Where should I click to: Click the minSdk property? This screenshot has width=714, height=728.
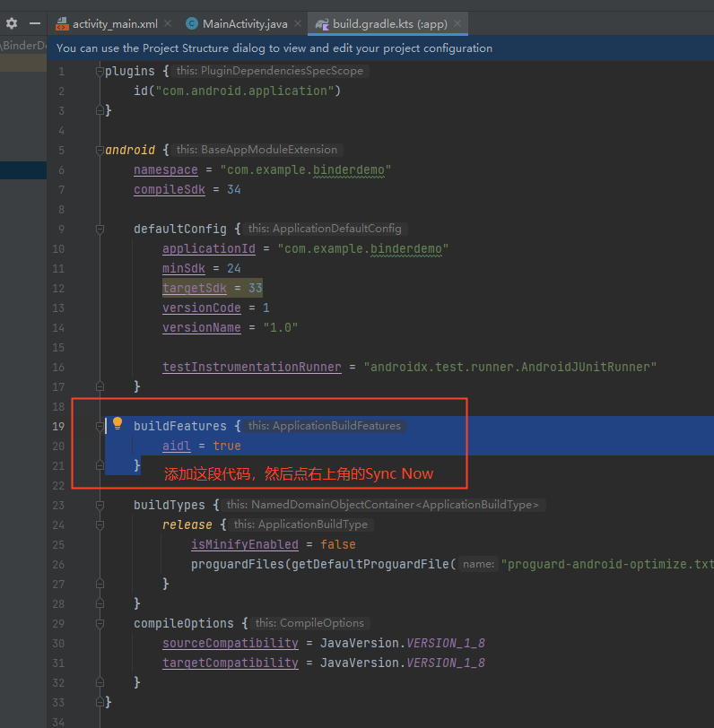pyautogui.click(x=184, y=268)
